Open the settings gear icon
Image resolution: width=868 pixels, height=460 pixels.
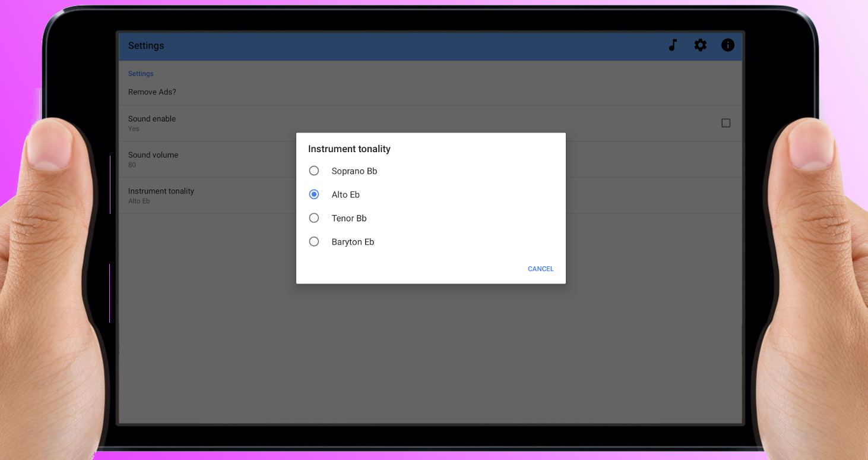(x=701, y=45)
